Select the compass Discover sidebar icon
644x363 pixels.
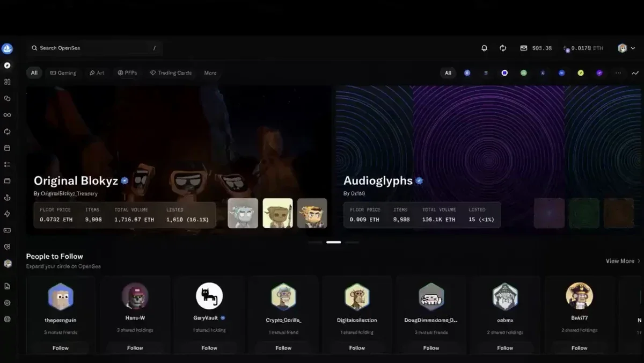[7, 66]
